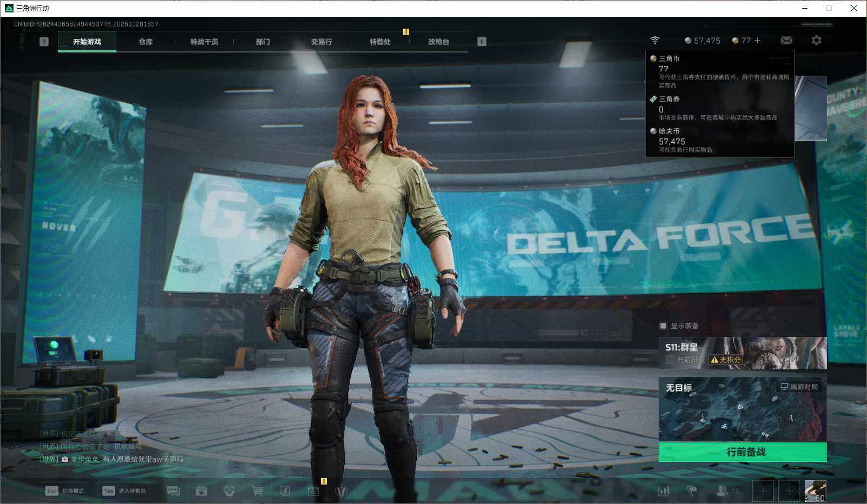Click the green 行前备战 button

coord(743,452)
